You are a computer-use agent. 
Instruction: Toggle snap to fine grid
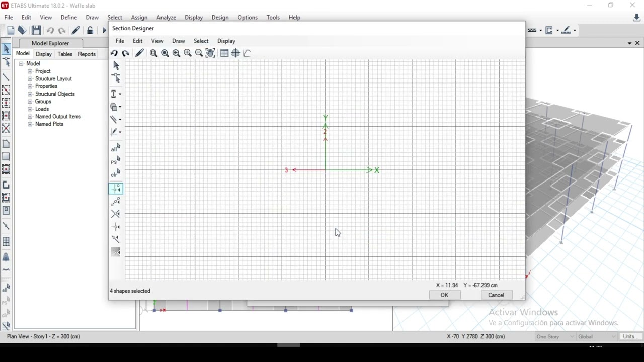[x=116, y=252]
